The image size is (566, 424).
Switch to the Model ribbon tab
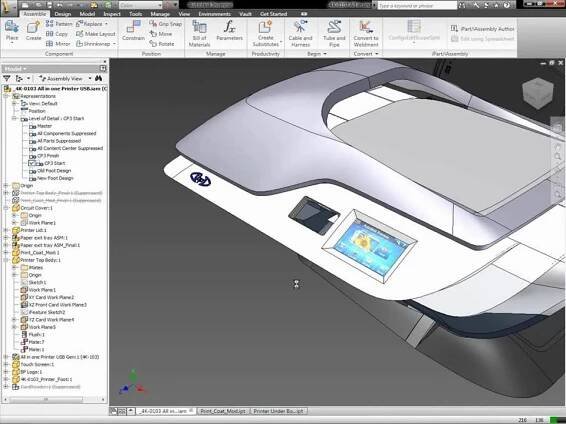coord(87,14)
